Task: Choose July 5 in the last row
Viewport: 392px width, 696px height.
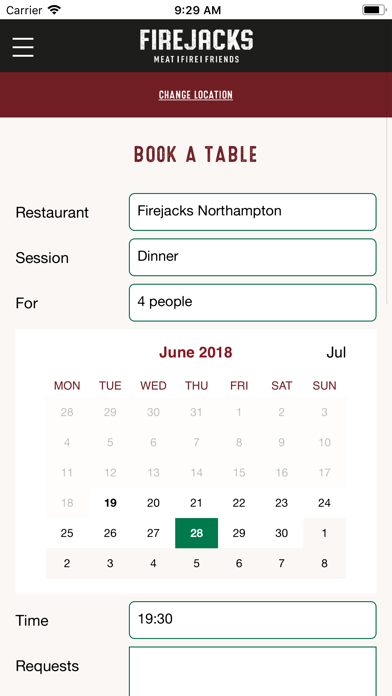Action: pos(196,563)
